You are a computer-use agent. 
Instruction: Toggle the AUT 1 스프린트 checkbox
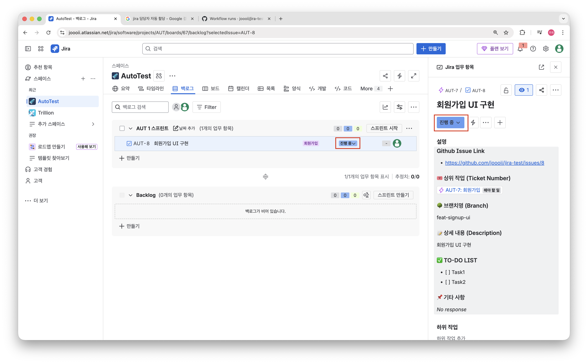(122, 128)
